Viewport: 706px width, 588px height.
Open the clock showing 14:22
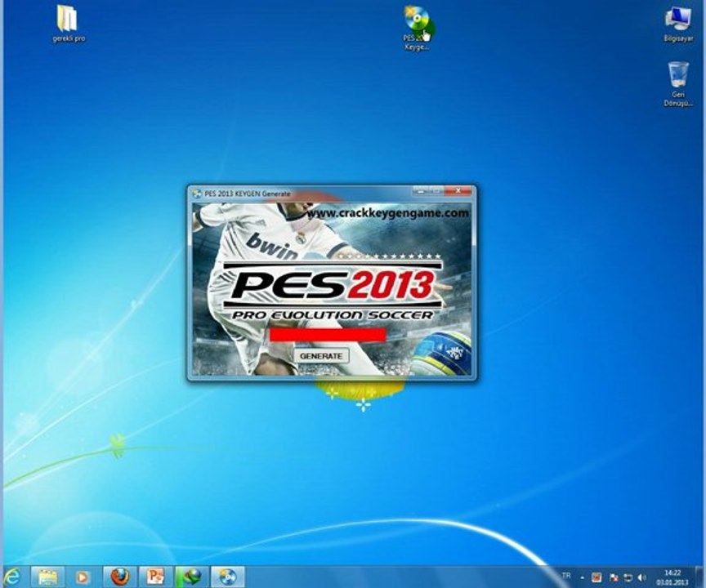click(672, 577)
